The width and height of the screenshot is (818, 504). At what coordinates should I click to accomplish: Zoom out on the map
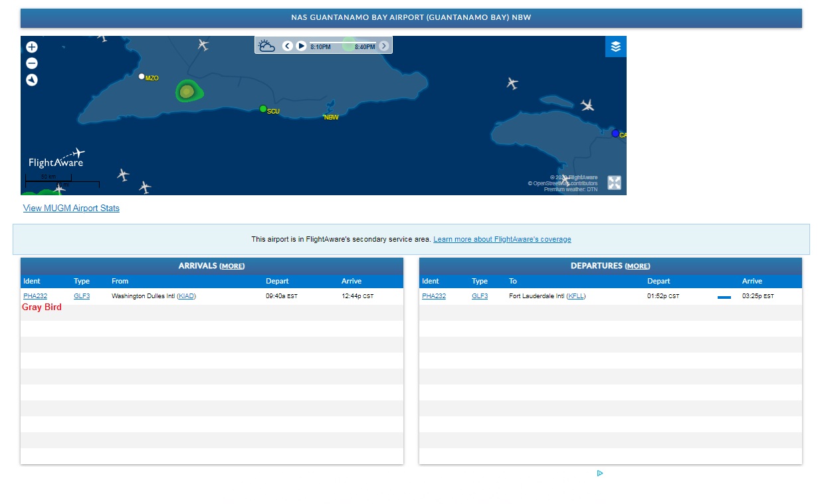[32, 64]
